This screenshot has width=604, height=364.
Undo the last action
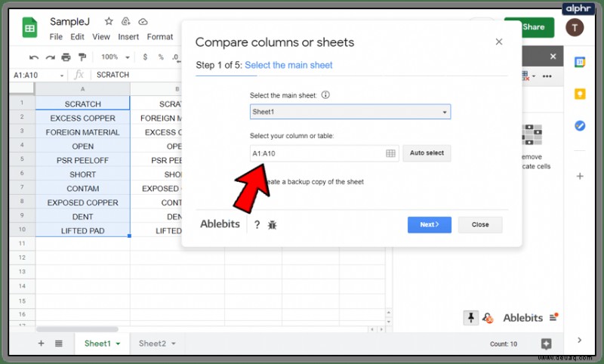tap(34, 57)
